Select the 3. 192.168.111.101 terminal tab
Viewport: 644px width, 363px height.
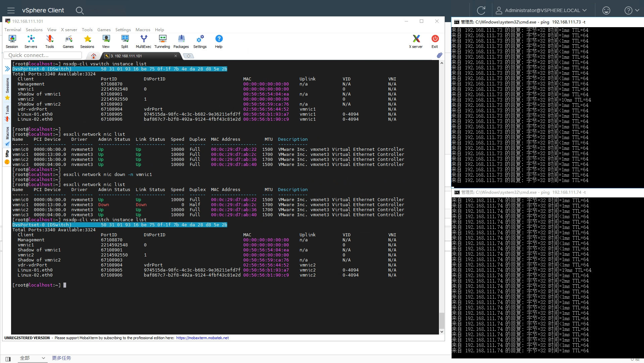coord(127,56)
